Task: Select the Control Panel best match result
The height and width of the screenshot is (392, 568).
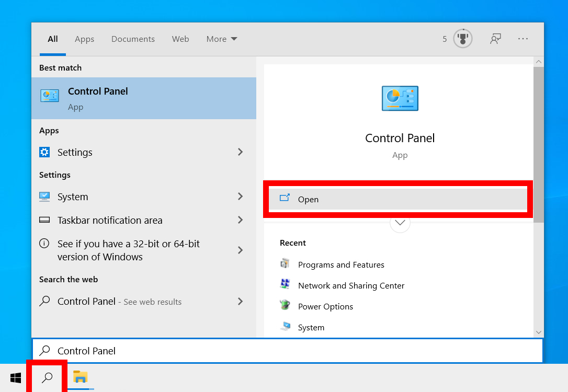Action: 144,98
